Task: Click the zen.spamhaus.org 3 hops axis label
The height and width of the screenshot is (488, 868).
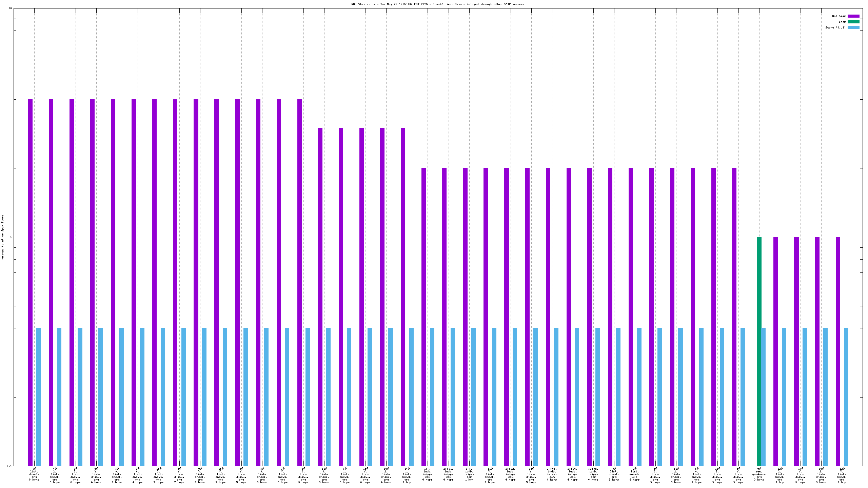Action: click(759, 474)
